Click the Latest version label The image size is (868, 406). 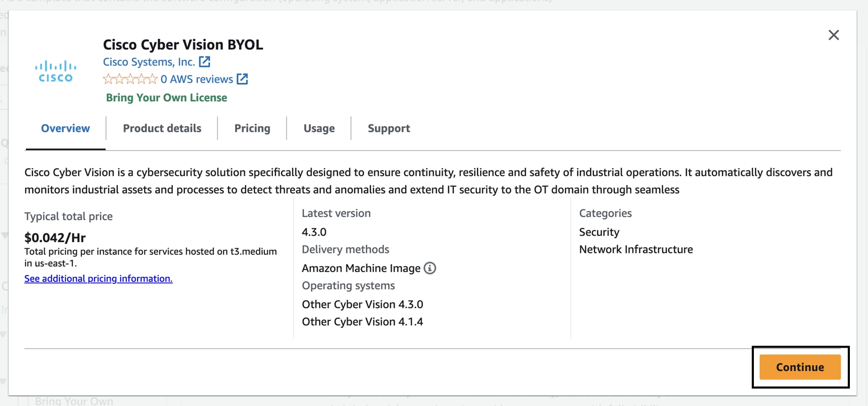click(336, 213)
